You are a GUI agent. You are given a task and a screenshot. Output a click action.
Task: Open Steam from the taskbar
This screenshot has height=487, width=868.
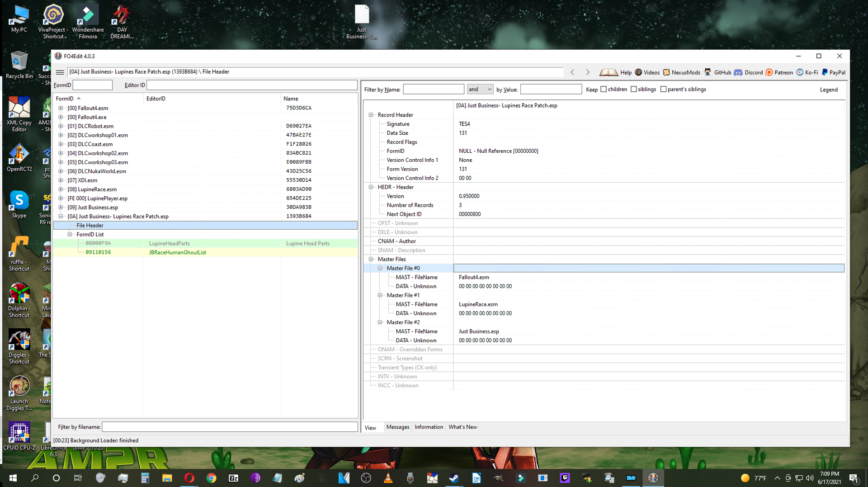(x=454, y=478)
